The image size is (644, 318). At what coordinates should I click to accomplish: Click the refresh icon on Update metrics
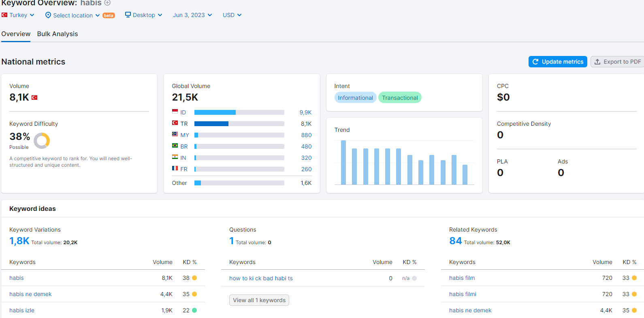(x=535, y=62)
